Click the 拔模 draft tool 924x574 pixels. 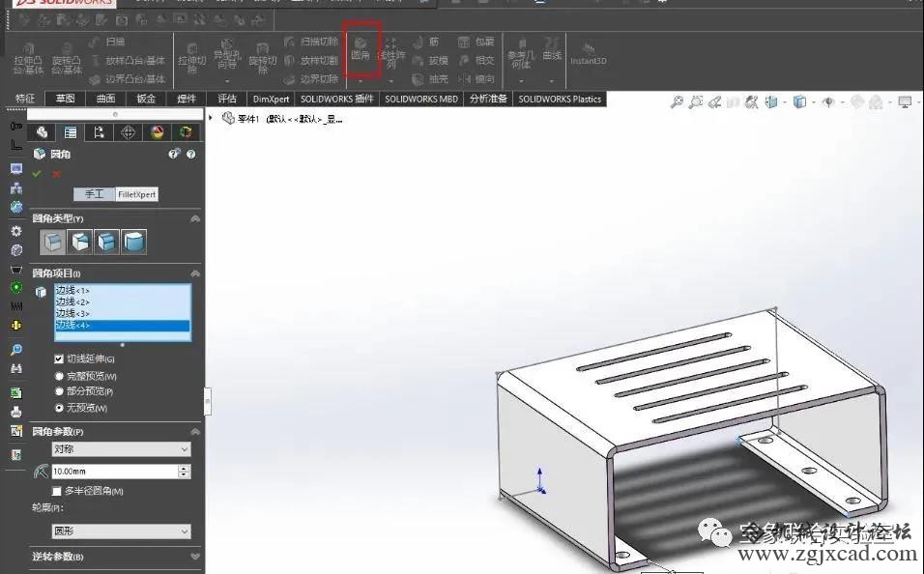(x=430, y=60)
